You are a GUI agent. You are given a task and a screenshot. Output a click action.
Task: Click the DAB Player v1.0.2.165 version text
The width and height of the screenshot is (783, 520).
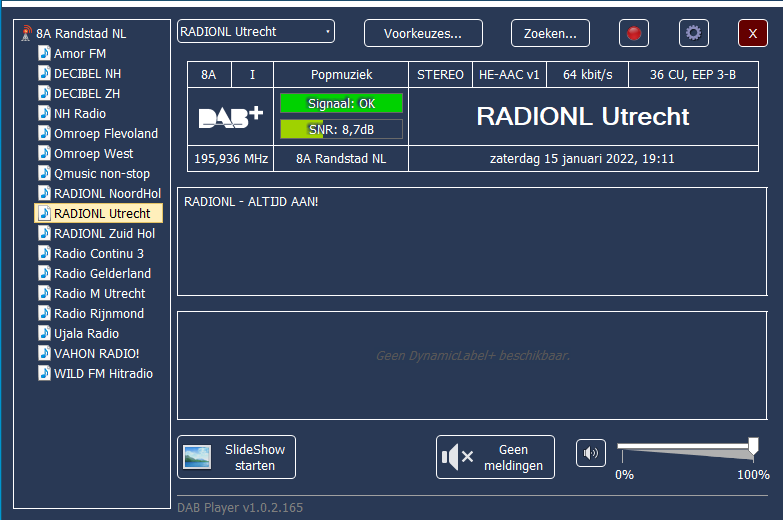240,508
